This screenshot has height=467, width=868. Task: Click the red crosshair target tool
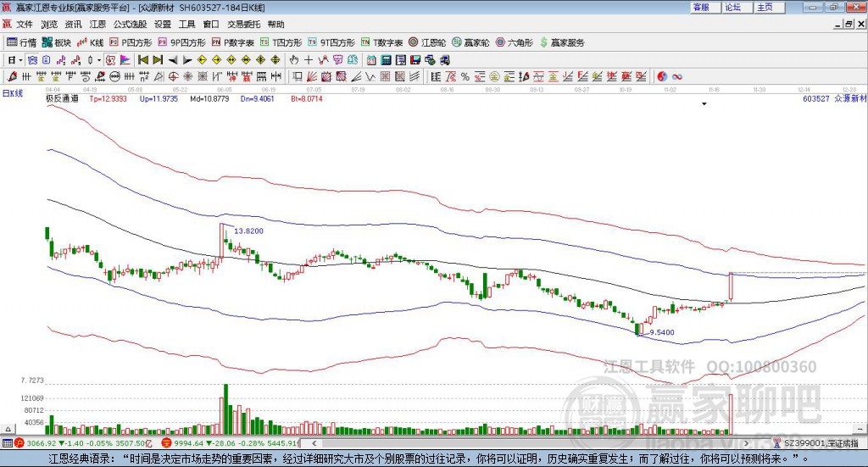click(173, 77)
